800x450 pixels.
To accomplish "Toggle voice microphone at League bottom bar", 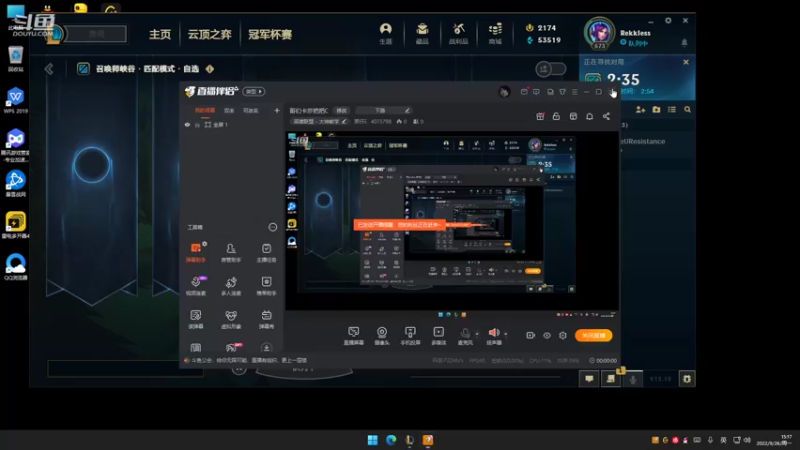I will [x=633, y=379].
